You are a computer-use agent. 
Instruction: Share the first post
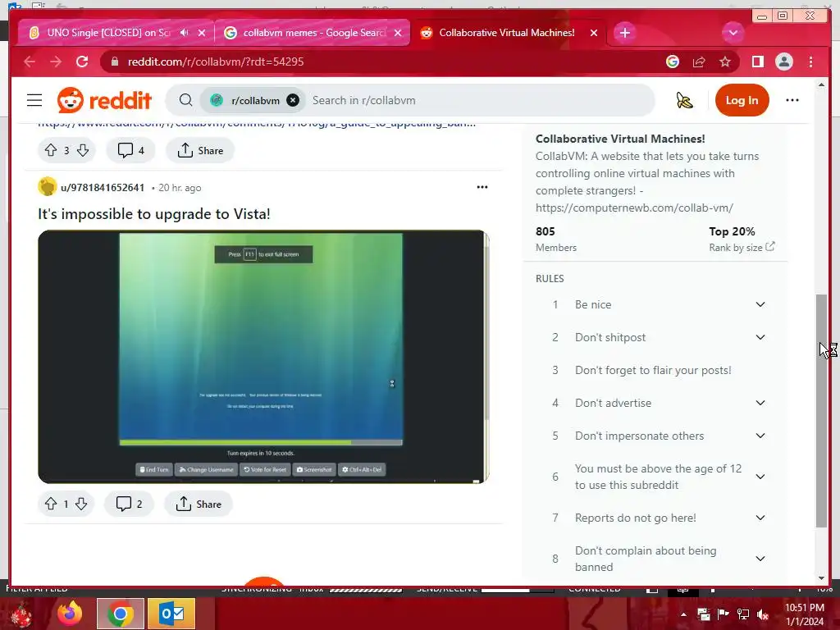(200, 151)
